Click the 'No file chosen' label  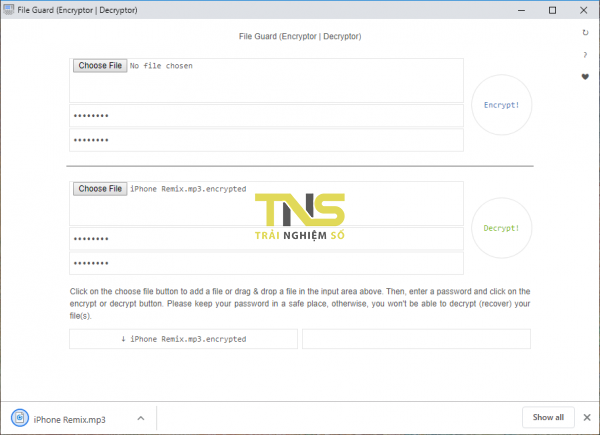(x=161, y=66)
